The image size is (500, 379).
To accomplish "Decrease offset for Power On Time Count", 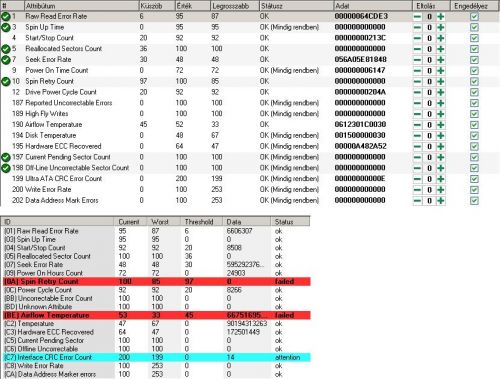I will (x=417, y=71).
